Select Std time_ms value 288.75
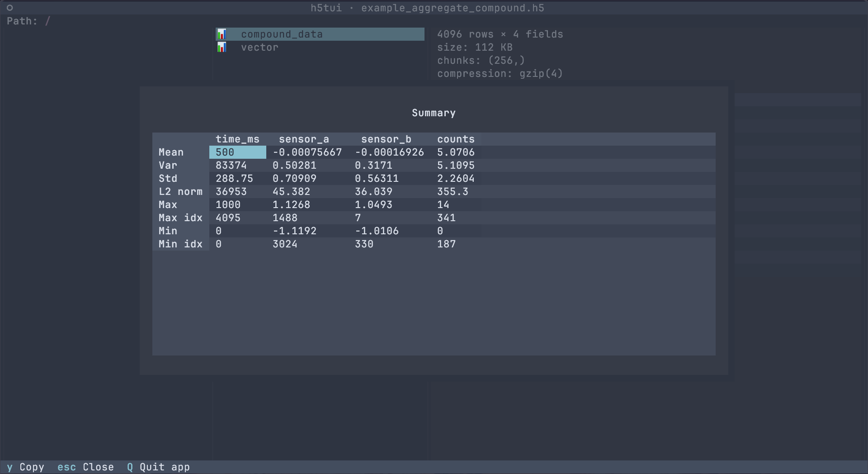 [x=234, y=179]
